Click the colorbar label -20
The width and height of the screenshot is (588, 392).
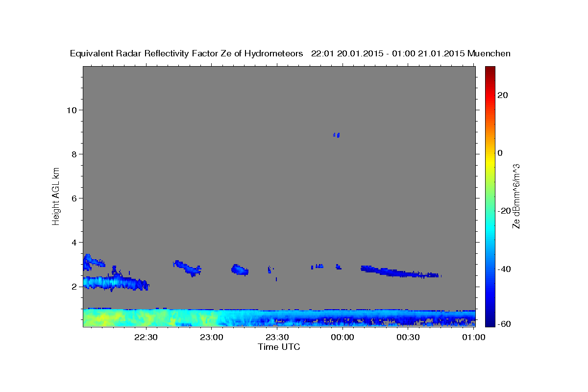(x=504, y=211)
